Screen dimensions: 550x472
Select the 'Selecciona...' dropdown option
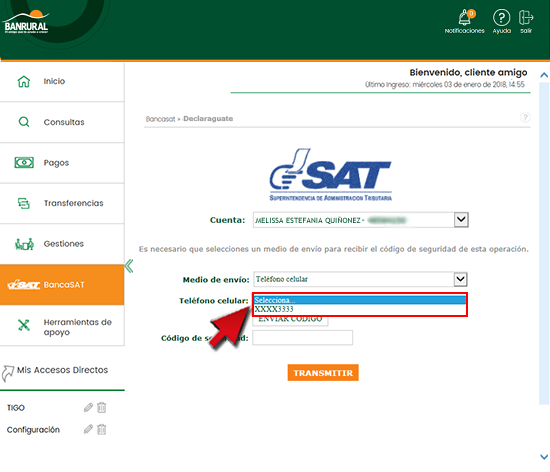click(x=360, y=300)
